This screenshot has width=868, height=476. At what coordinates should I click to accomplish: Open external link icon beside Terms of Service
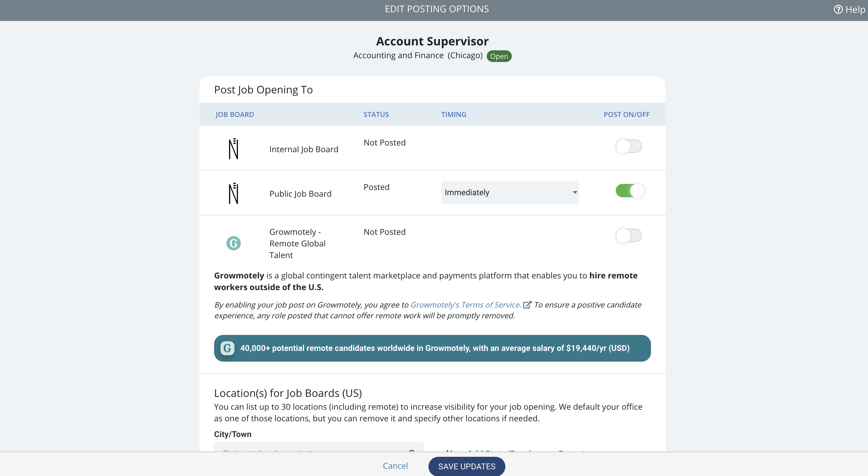(x=527, y=305)
